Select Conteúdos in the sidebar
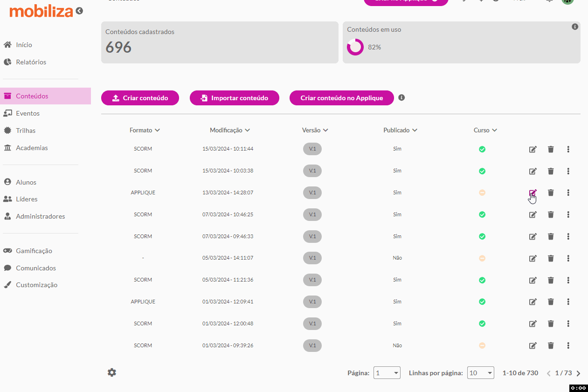The width and height of the screenshot is (588, 392). 45,96
